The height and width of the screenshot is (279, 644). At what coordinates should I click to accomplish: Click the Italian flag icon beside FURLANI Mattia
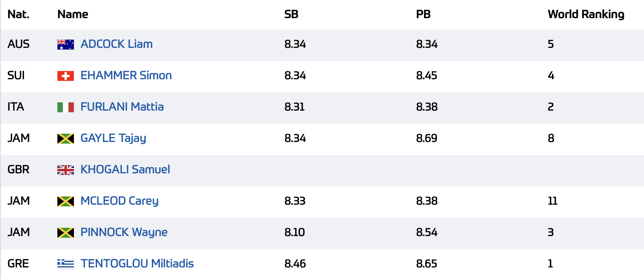tap(65, 107)
